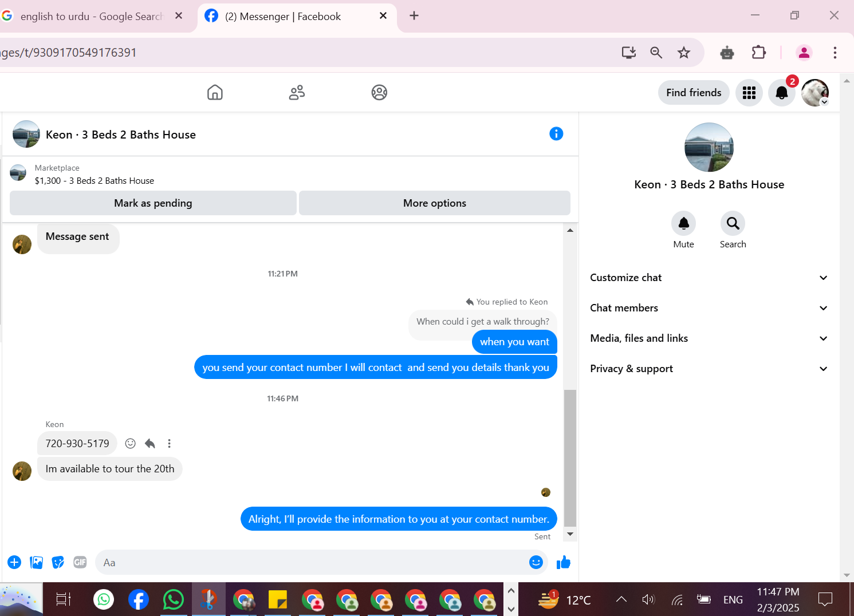This screenshot has height=616, width=854.
Task: Open the account profile picture menu
Action: click(x=815, y=93)
